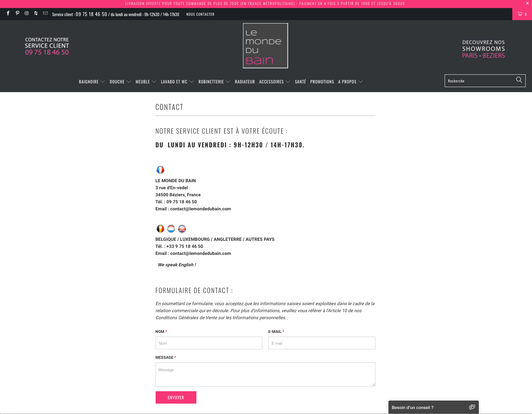Expand the Baignoire menu chevron
Viewport: 532px width, 414px height.
coord(103,82)
